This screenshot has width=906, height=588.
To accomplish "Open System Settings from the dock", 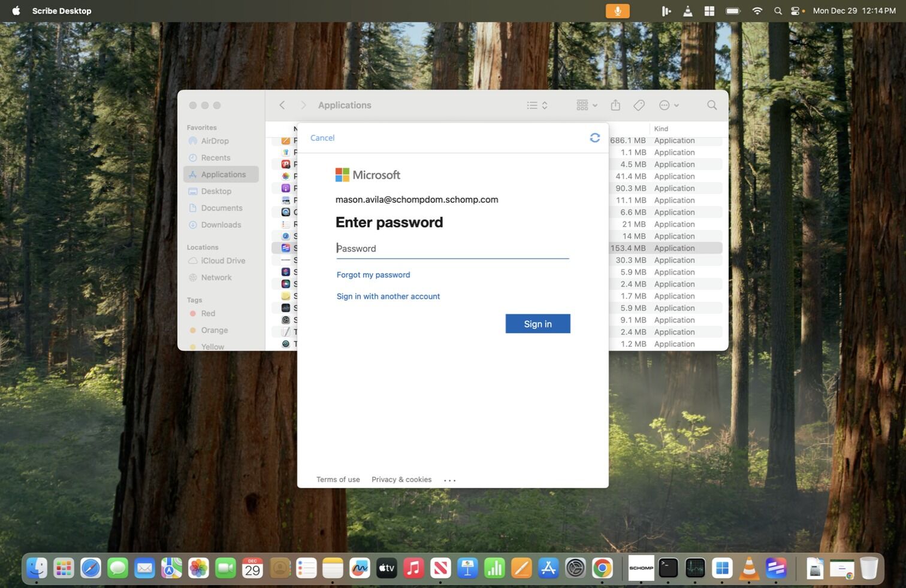I will click(x=575, y=568).
